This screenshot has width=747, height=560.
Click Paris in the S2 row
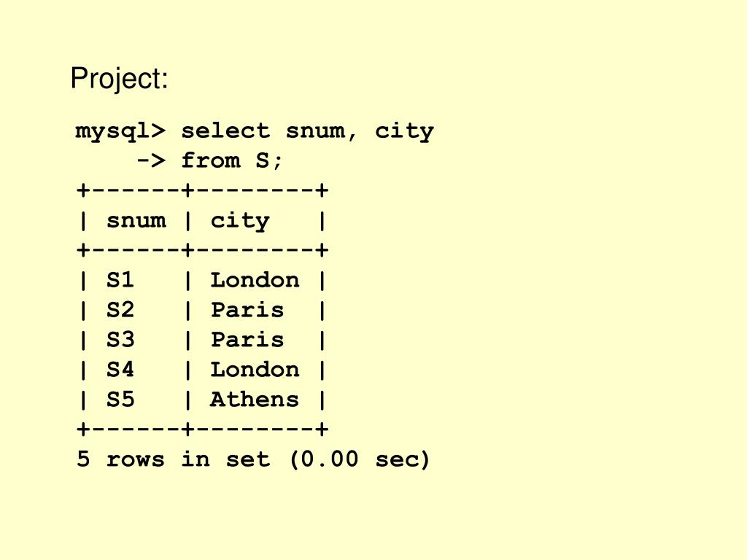point(247,310)
